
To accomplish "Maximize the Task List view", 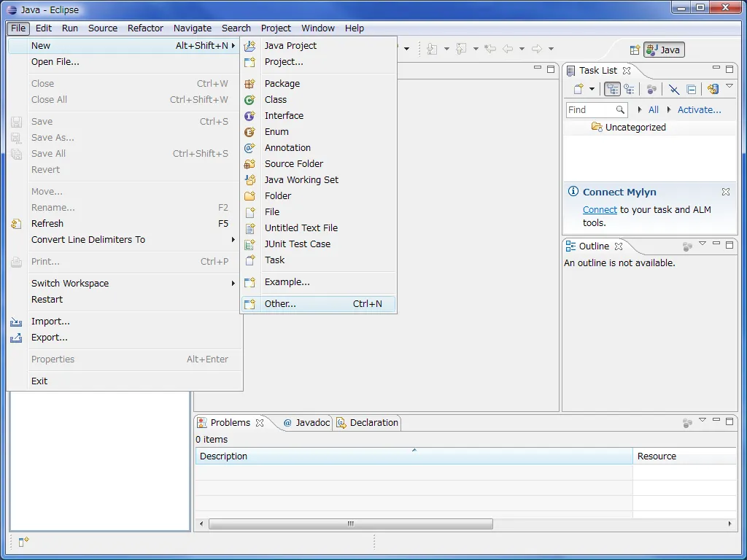I will click(x=729, y=69).
